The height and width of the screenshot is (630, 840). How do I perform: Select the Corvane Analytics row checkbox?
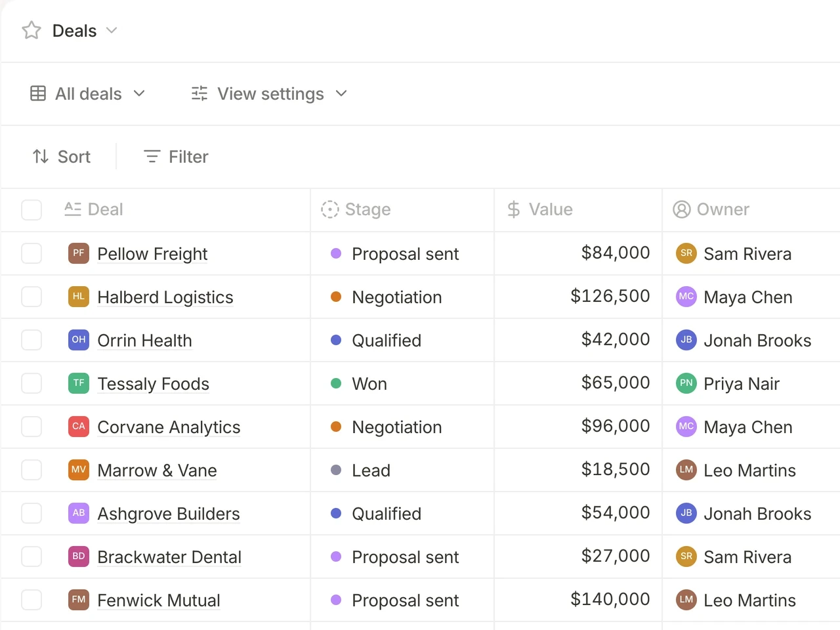click(31, 427)
